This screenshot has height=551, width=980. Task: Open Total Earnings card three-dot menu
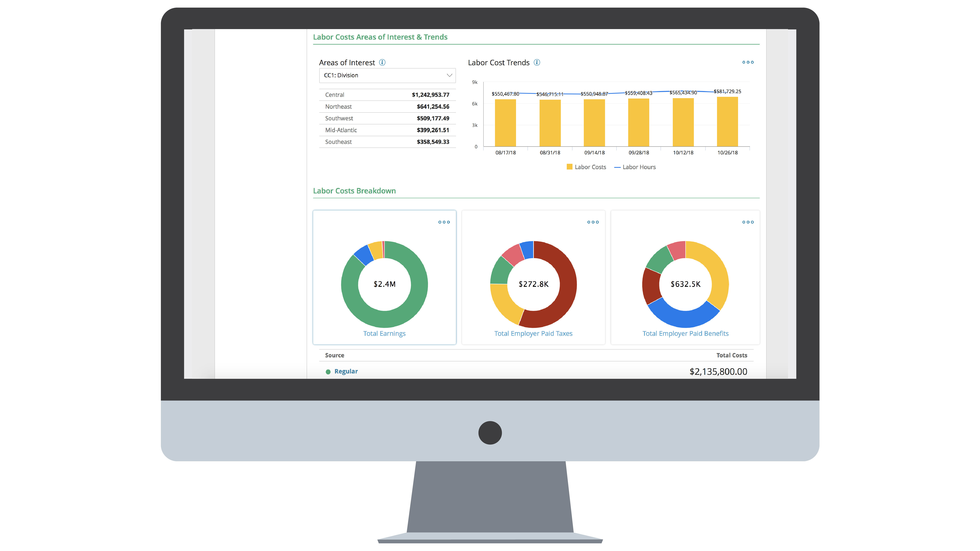(x=444, y=222)
